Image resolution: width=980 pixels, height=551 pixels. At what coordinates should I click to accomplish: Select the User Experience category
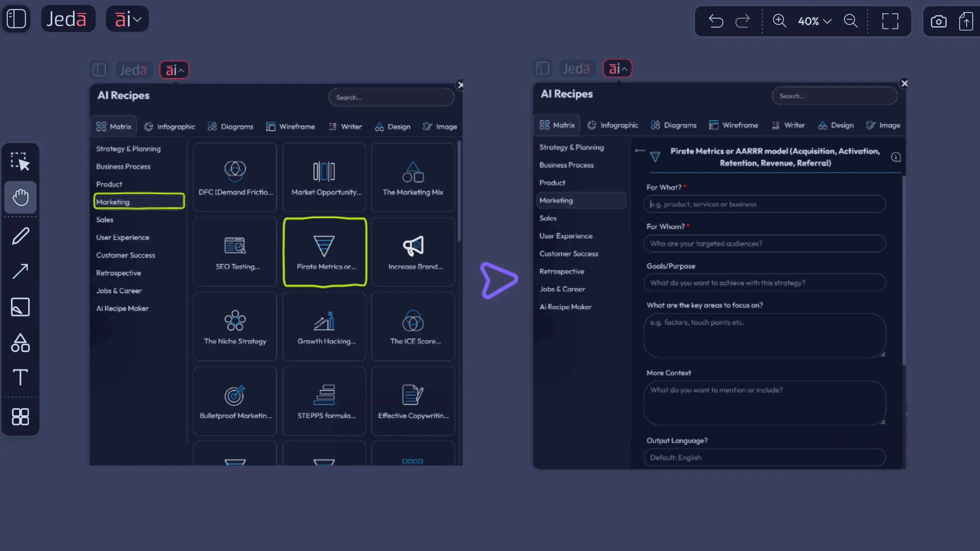point(123,237)
